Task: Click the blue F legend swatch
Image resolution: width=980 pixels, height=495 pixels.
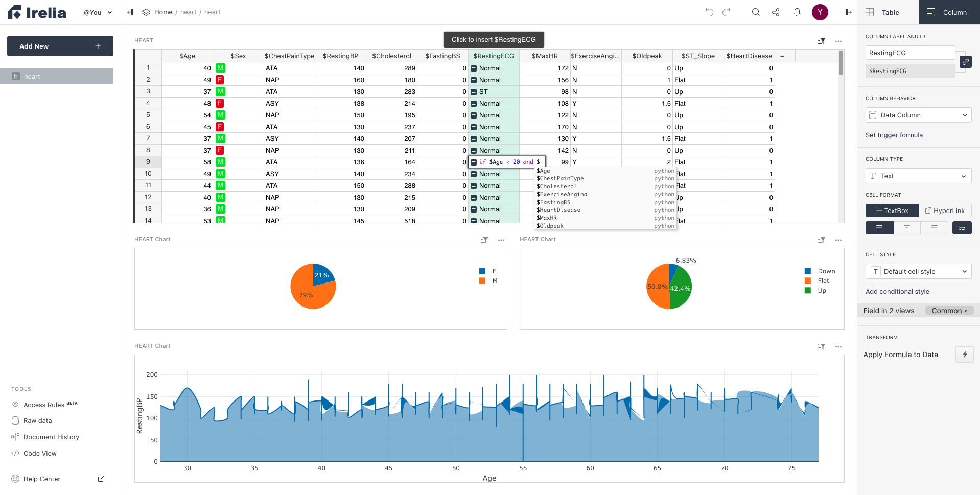Action: coord(482,271)
